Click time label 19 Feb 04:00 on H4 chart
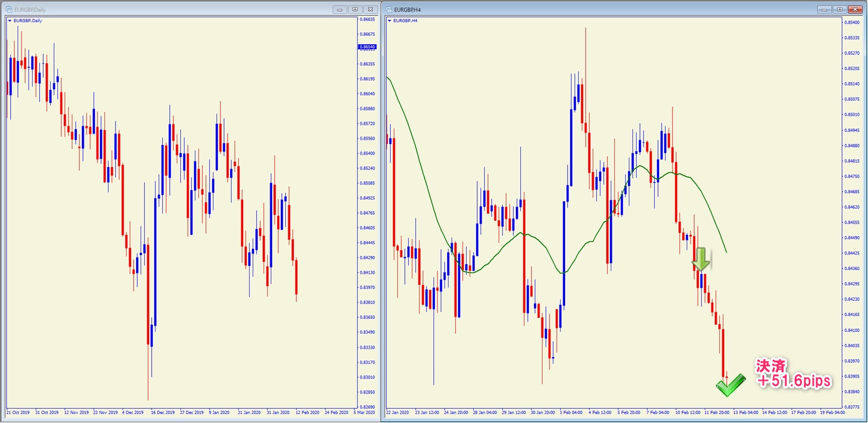This screenshot has height=423, width=868. 833,412
